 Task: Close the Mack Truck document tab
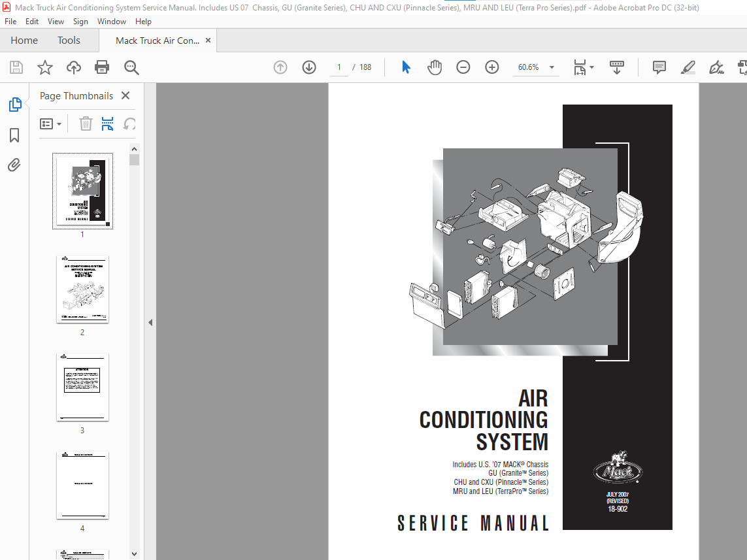click(208, 41)
